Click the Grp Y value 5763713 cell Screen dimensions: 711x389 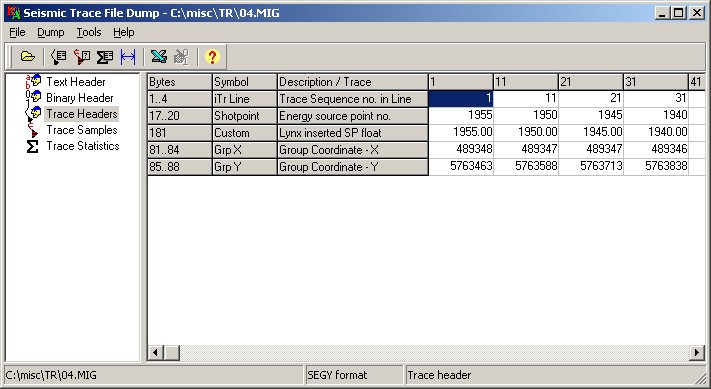tap(591, 166)
